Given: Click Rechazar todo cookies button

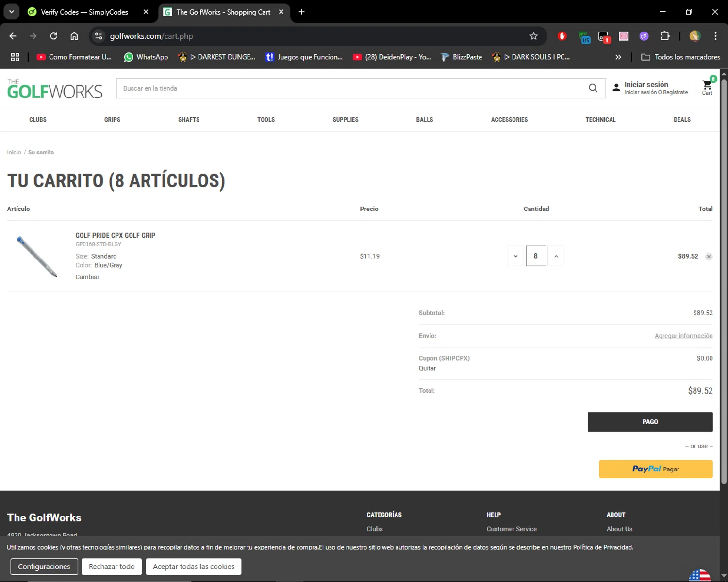Looking at the screenshot, I should (x=112, y=566).
